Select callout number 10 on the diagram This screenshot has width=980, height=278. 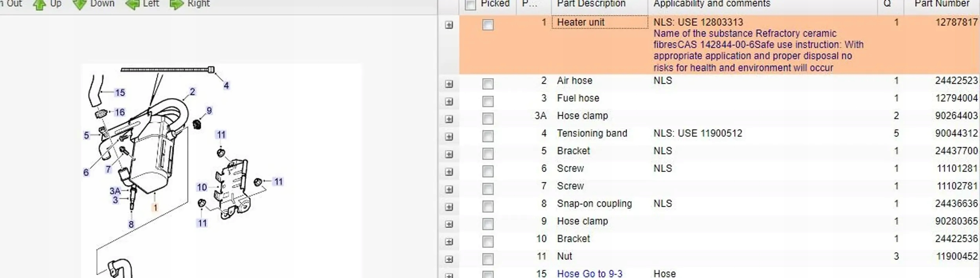click(202, 187)
